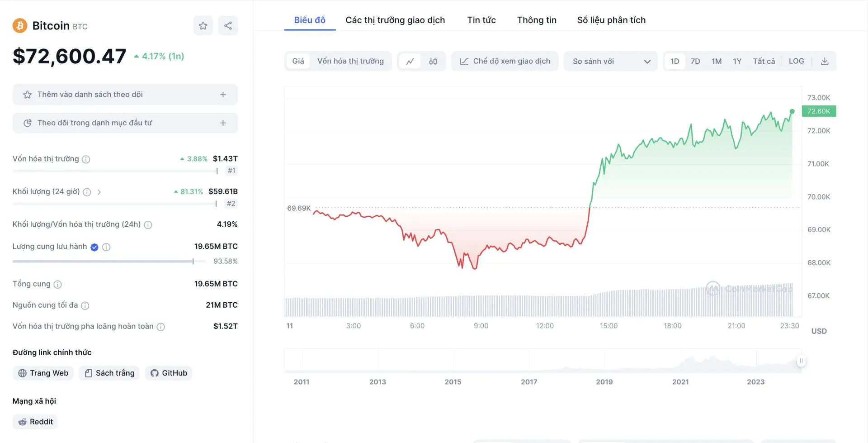868x443 pixels.
Task: Switch to candlestick chart view icon
Action: [x=433, y=61]
